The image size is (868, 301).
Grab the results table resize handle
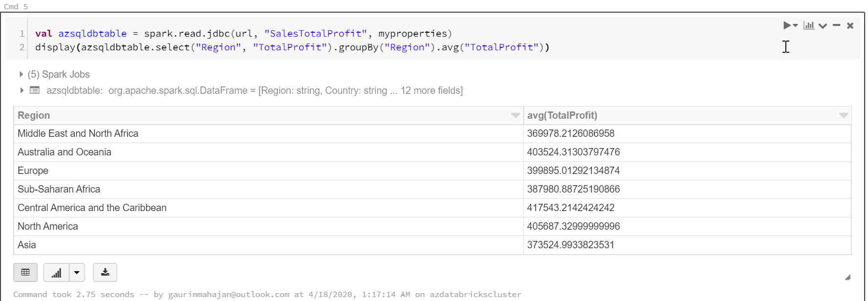[847, 278]
